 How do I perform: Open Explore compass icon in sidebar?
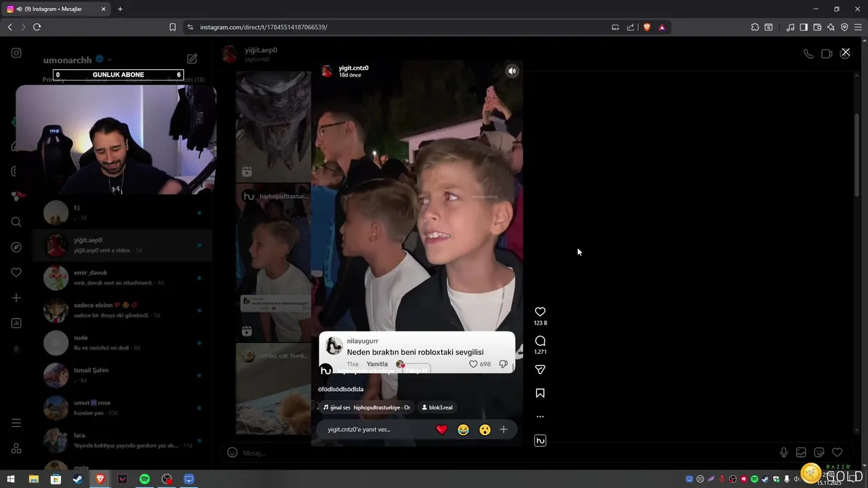tap(16, 247)
